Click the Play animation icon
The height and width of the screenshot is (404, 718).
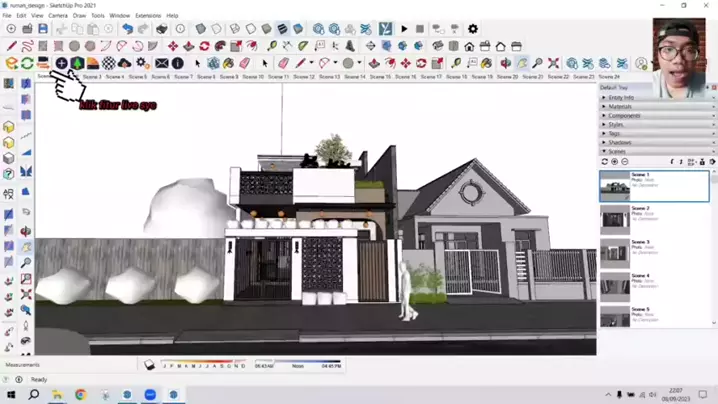404,29
